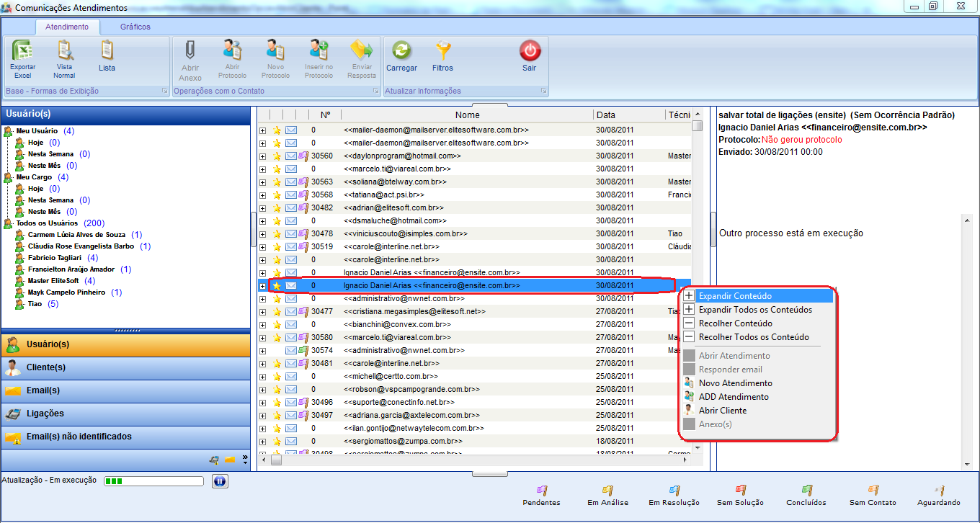This screenshot has height=523, width=980.
Task: Select the Vista Normal view icon
Action: click(64, 52)
